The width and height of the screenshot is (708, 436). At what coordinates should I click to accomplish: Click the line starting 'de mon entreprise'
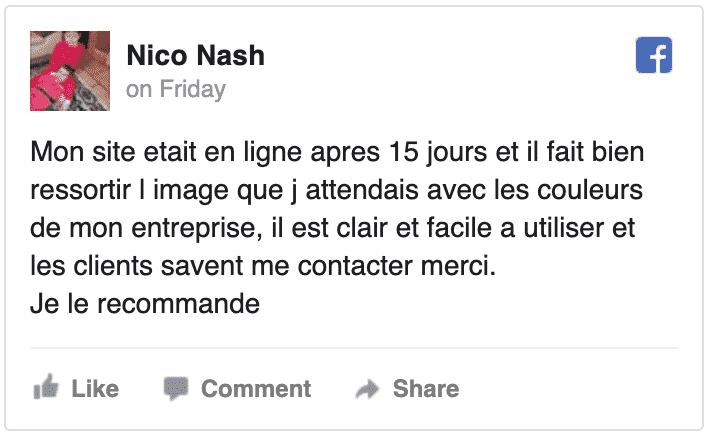[333, 227]
